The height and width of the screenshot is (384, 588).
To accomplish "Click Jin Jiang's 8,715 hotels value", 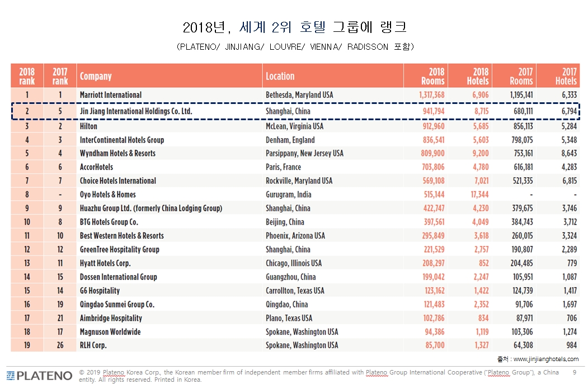I will (482, 111).
